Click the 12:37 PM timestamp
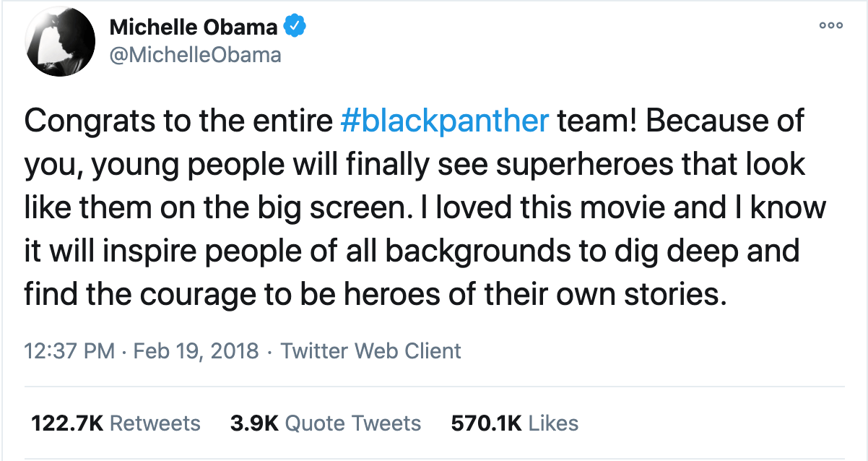Viewport: 868px width, 461px height. [x=69, y=351]
